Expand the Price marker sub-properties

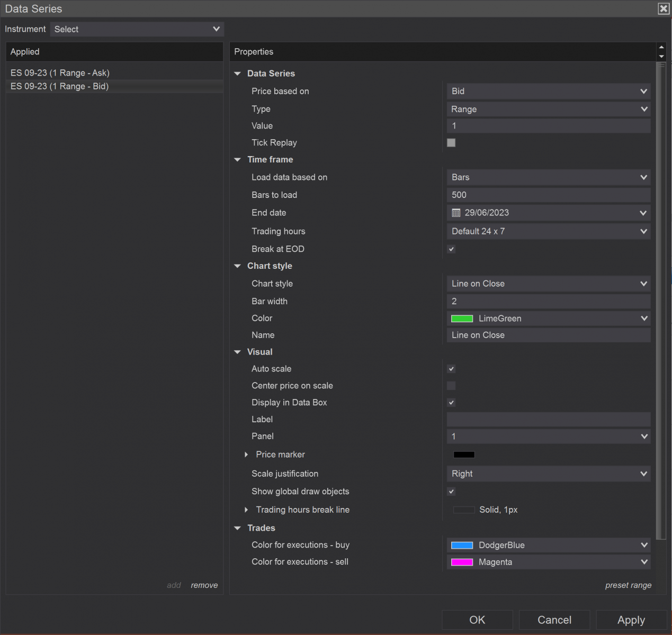point(246,455)
